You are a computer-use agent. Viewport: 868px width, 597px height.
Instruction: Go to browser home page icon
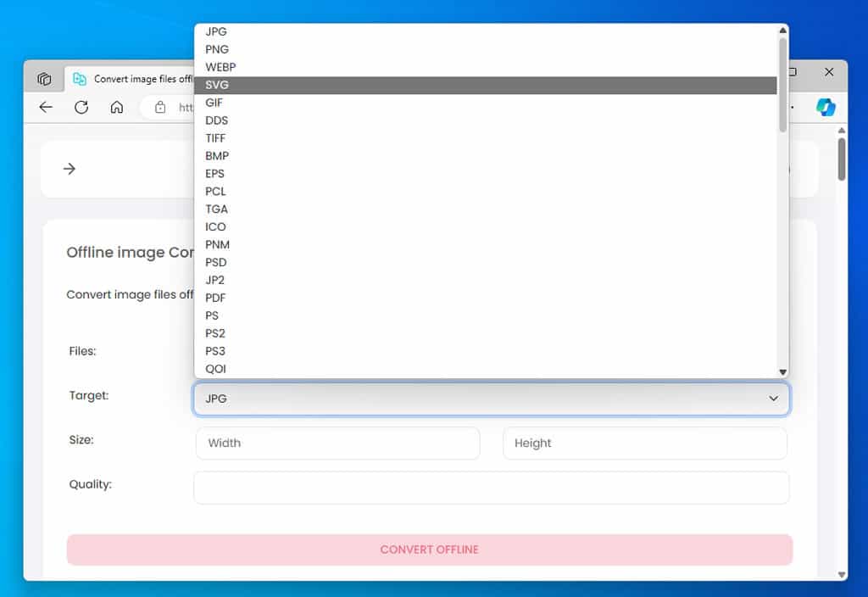[x=117, y=107]
